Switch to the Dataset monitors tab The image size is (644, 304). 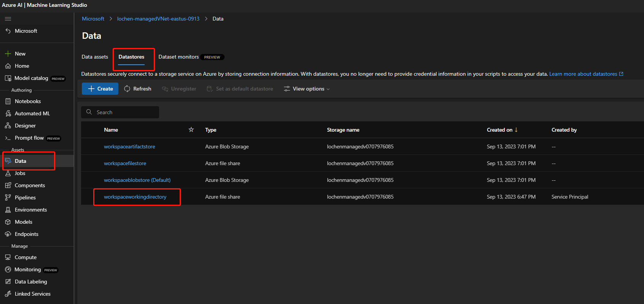click(x=179, y=57)
